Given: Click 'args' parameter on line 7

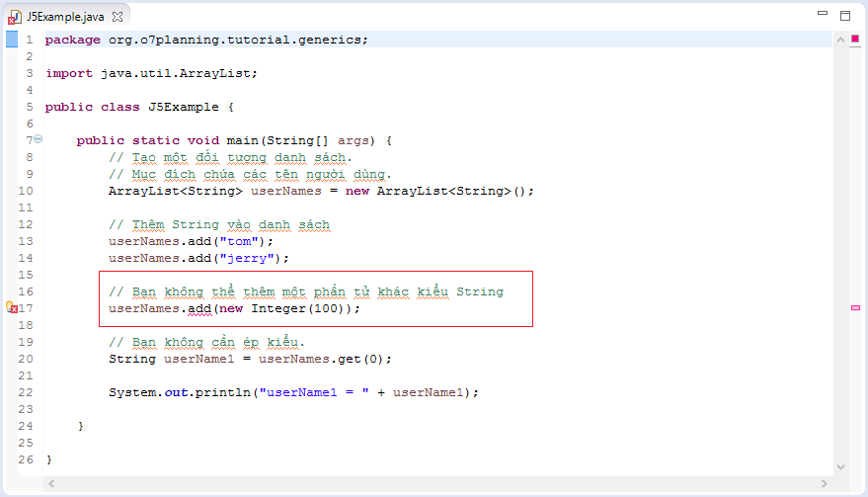Looking at the screenshot, I should pos(354,140).
